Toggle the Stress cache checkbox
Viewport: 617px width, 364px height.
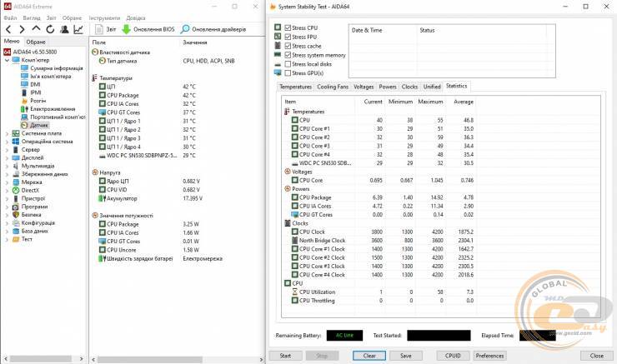288,46
